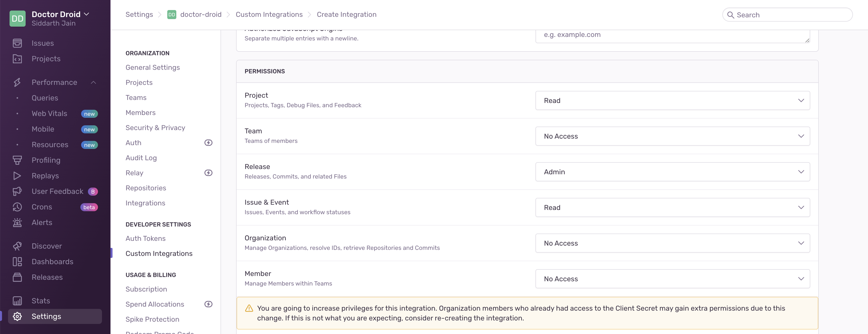Open Security & Privacy settings

(x=155, y=128)
